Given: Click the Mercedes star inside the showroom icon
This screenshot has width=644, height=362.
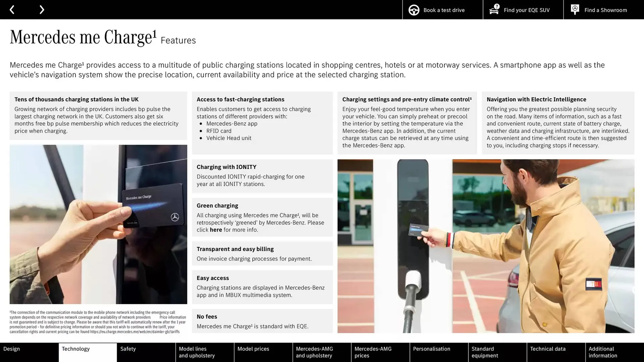Looking at the screenshot, I should (575, 8).
